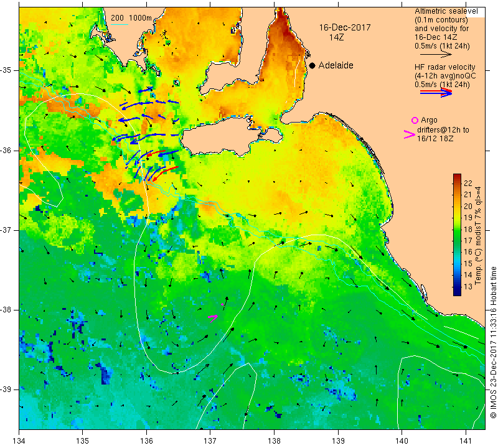Click the date label 16-Dec-2017
The image size is (498, 448).
pos(345,27)
